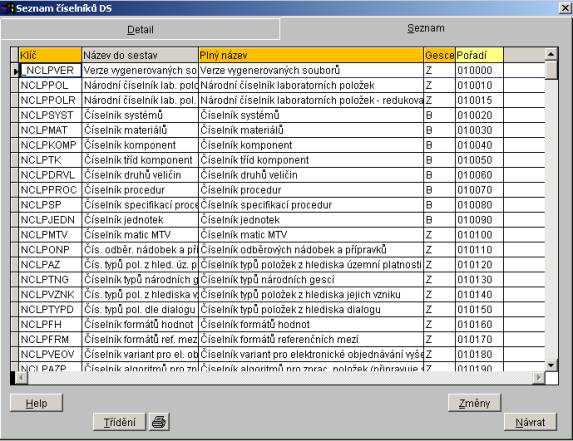Close the Seznam číselníků DS window
The image size is (573, 441).
click(x=565, y=8)
